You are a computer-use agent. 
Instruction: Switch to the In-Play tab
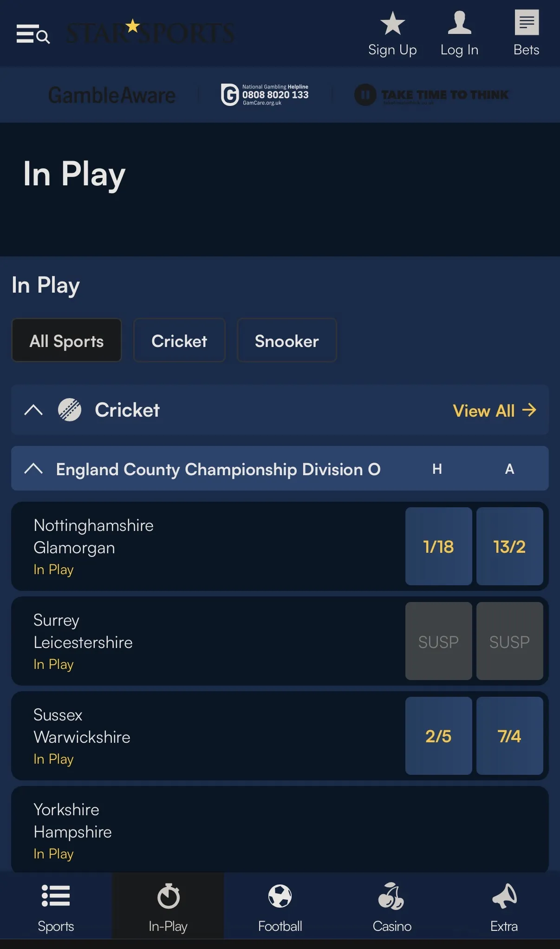(x=168, y=905)
